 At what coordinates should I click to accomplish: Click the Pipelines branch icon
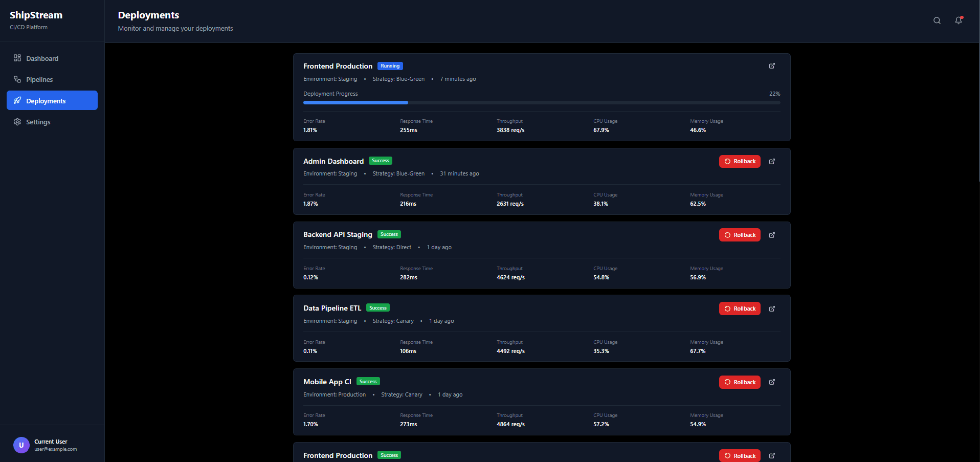click(x=17, y=79)
